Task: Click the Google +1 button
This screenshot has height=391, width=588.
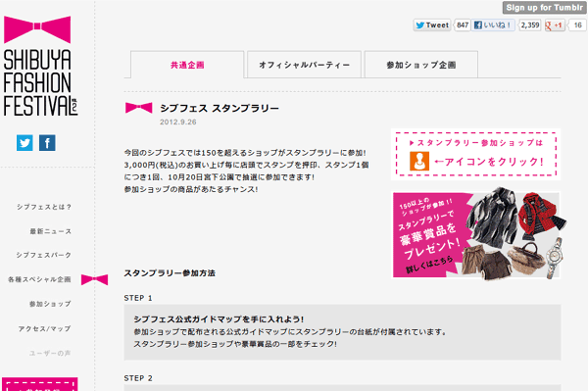Action: (x=555, y=25)
